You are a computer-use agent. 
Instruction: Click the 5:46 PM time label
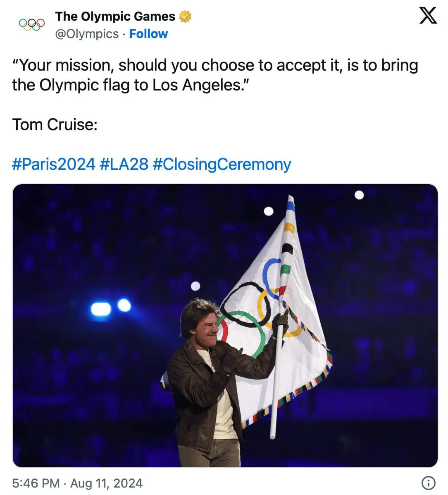35,483
